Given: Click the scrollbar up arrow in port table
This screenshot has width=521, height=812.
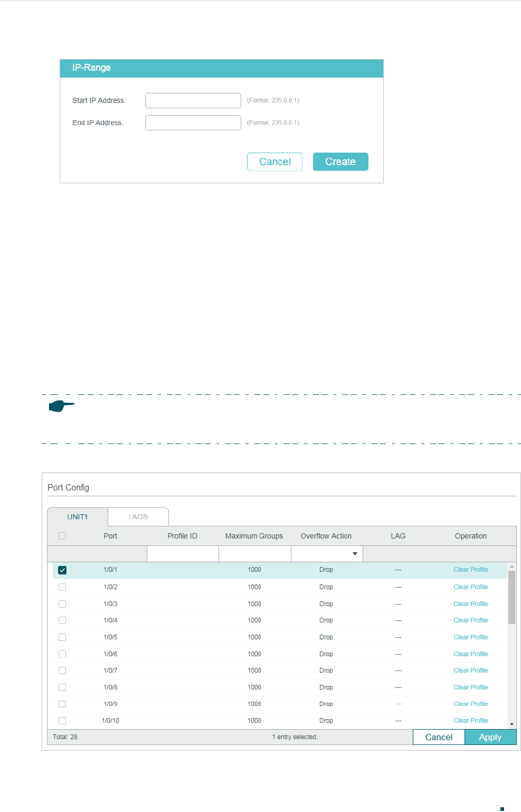Looking at the screenshot, I should click(511, 566).
